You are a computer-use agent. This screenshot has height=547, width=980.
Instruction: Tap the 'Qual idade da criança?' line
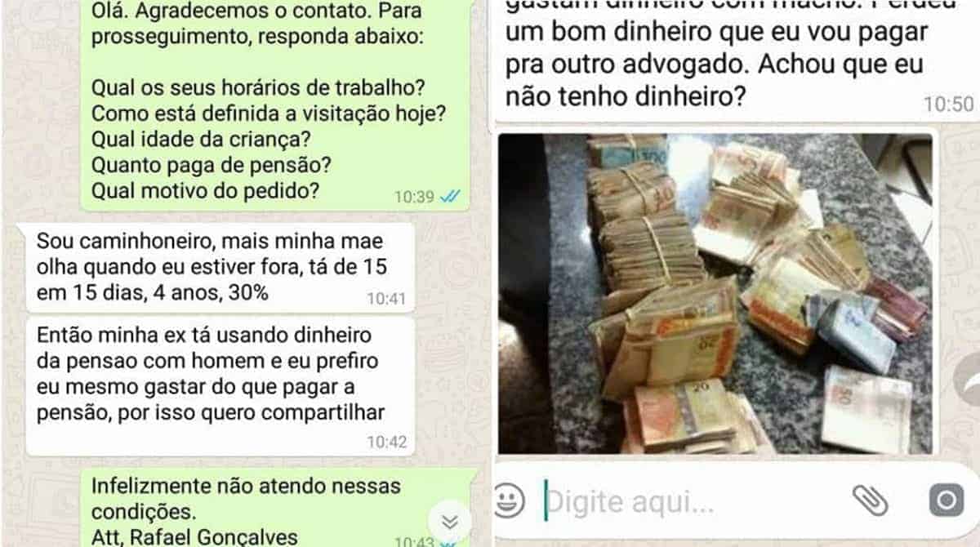coord(203,140)
